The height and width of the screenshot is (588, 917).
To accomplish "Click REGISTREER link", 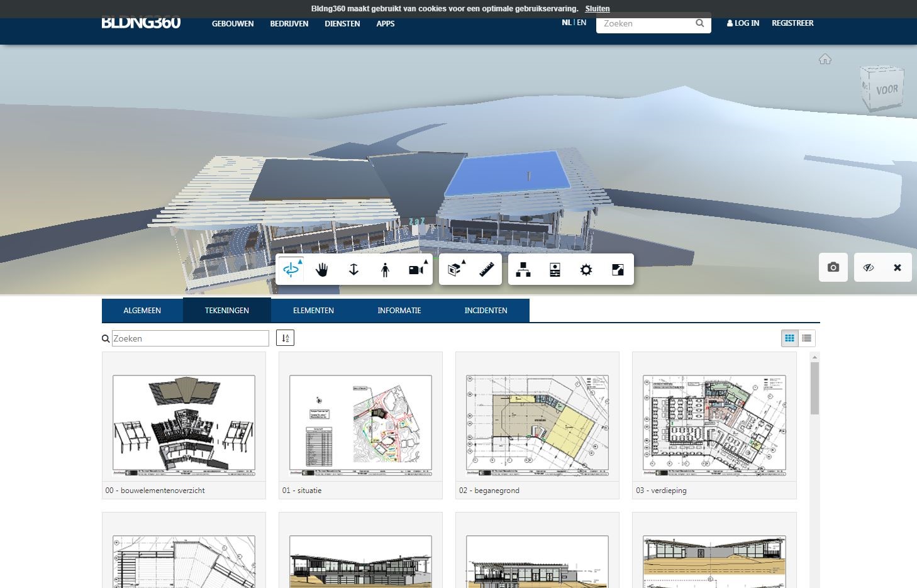I will 792,23.
